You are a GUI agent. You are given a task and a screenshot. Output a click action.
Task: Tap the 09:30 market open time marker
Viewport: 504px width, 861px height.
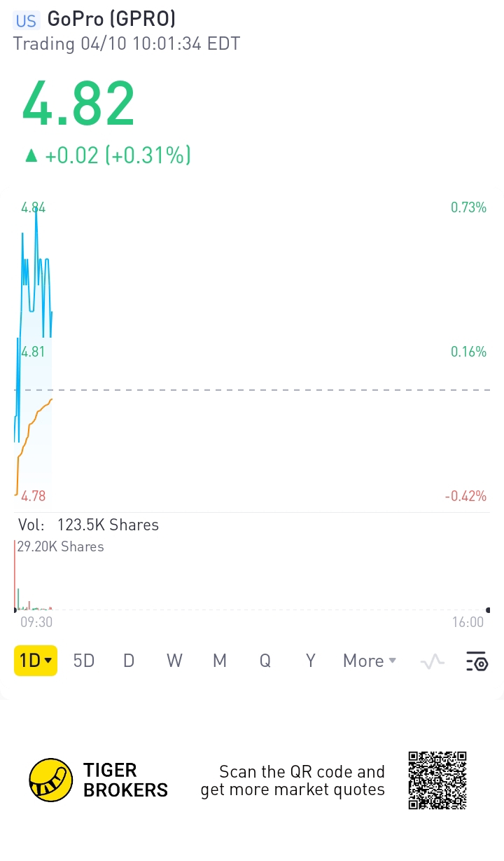click(x=35, y=622)
